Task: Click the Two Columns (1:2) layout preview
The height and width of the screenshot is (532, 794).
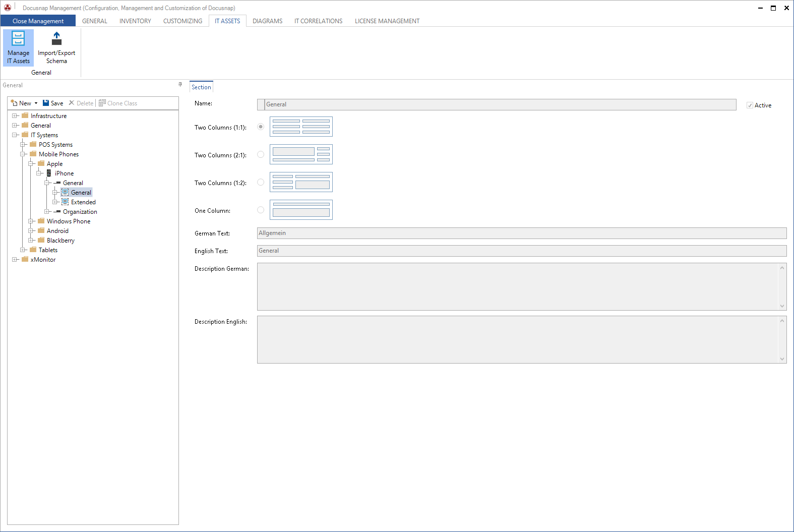Action: [x=301, y=182]
